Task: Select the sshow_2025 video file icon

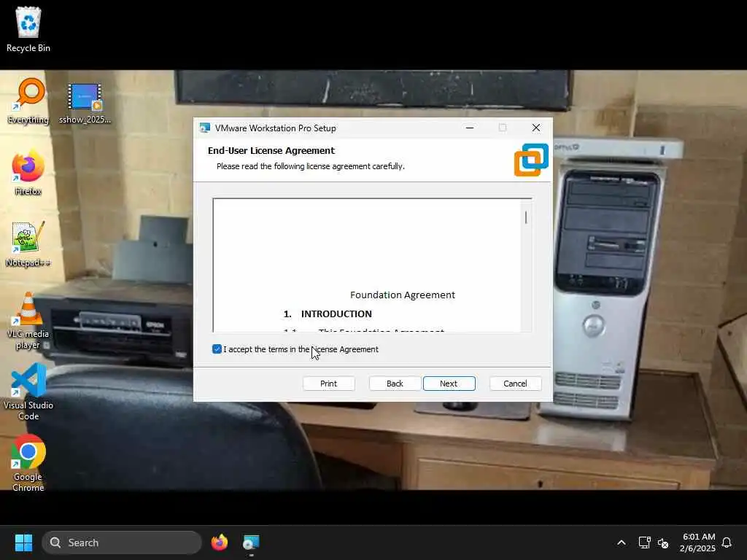Action: click(x=85, y=104)
